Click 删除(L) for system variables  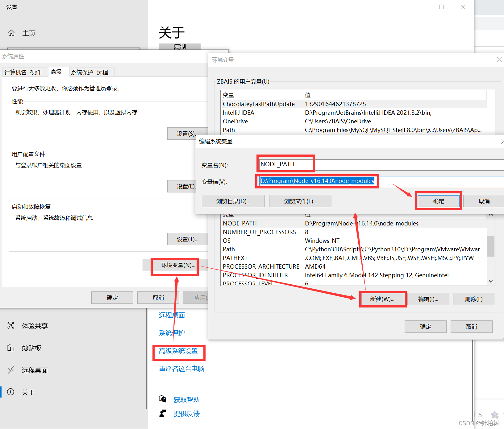click(x=474, y=299)
